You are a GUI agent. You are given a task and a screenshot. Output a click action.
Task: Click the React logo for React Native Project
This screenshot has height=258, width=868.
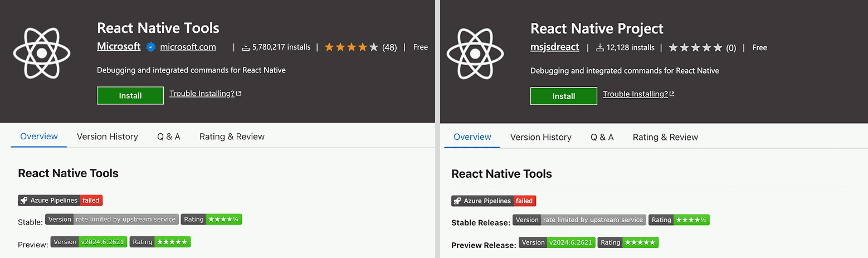pos(475,53)
